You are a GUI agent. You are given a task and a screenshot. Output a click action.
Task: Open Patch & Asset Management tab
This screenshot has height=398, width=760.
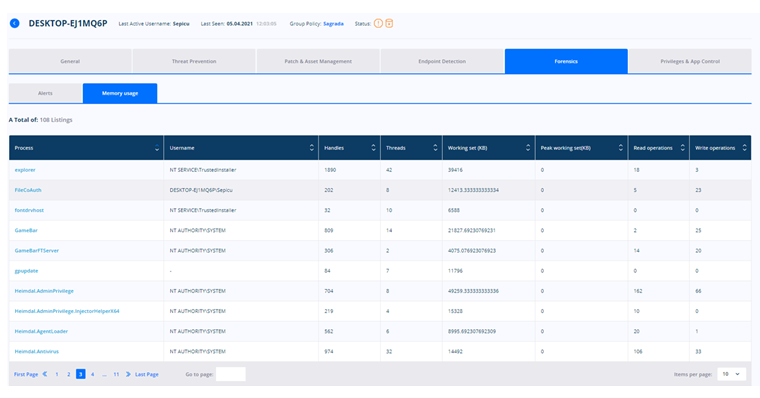(x=318, y=61)
